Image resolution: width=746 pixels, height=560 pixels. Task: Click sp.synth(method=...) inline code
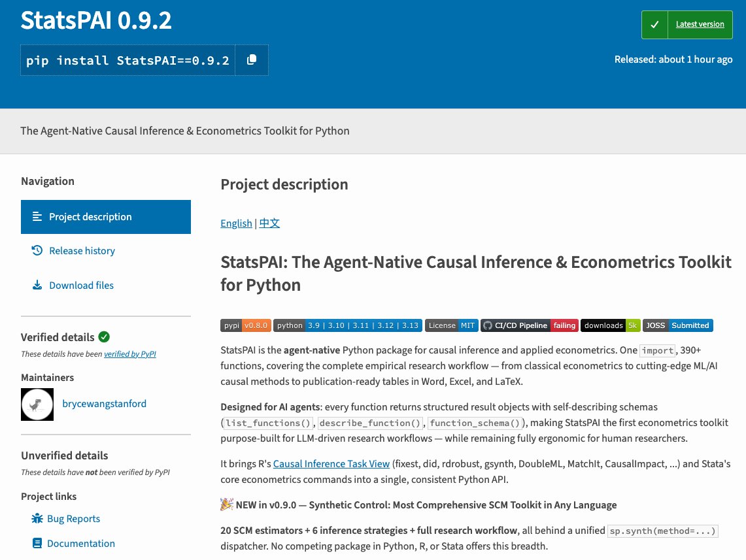(x=663, y=531)
